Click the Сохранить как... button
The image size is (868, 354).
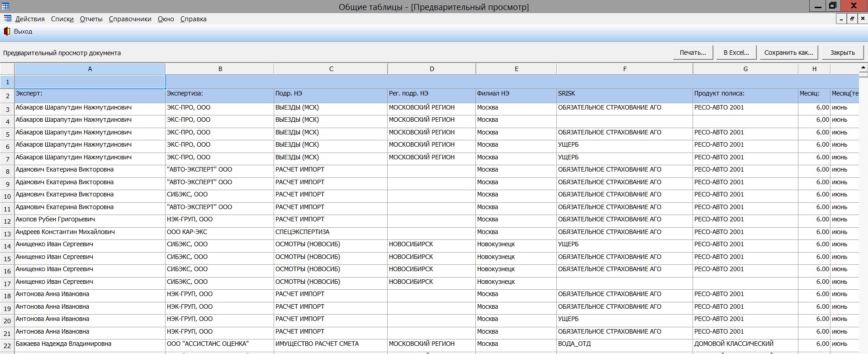[x=789, y=53]
